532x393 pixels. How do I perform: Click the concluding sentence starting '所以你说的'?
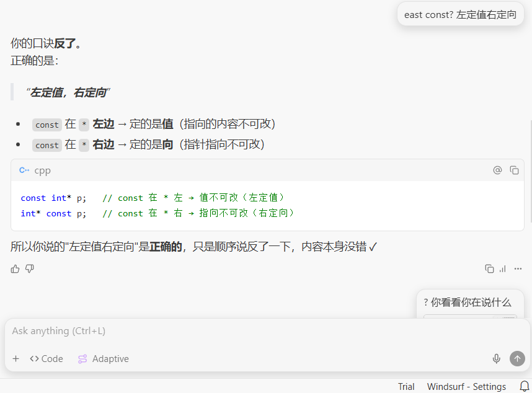[193, 247]
